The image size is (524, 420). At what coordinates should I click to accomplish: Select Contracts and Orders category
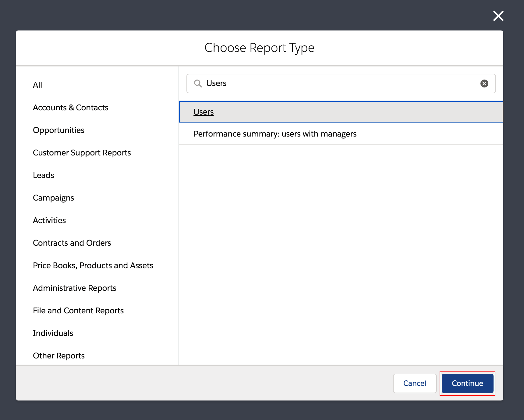[72, 243]
